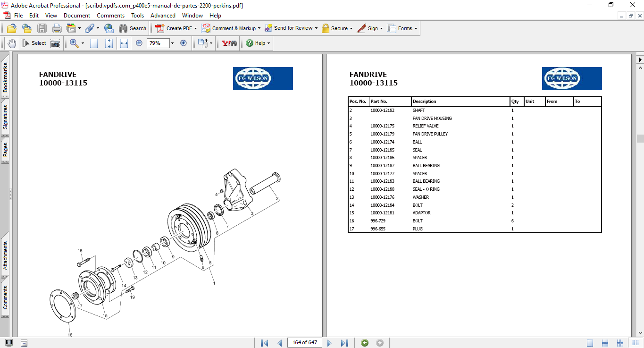Open the zoom percentage dropdown arrow
Screen dimensions: 644x348
click(x=172, y=43)
